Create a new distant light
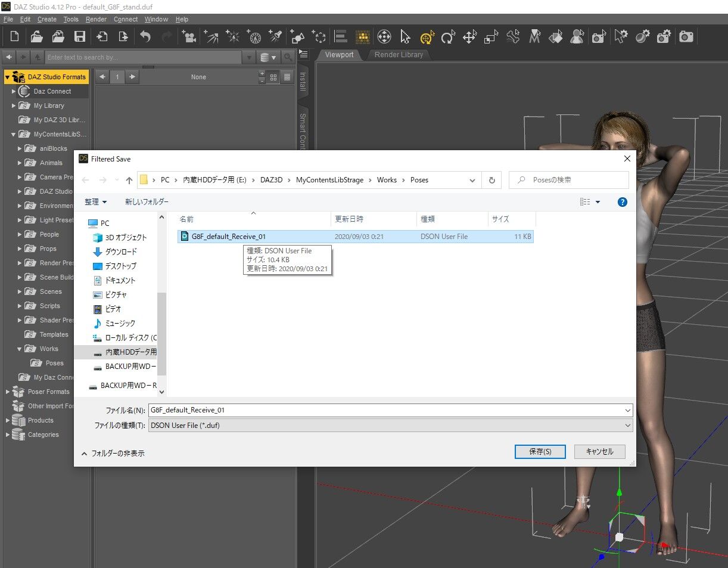Viewport: 728px width, 568px height. coord(211,37)
